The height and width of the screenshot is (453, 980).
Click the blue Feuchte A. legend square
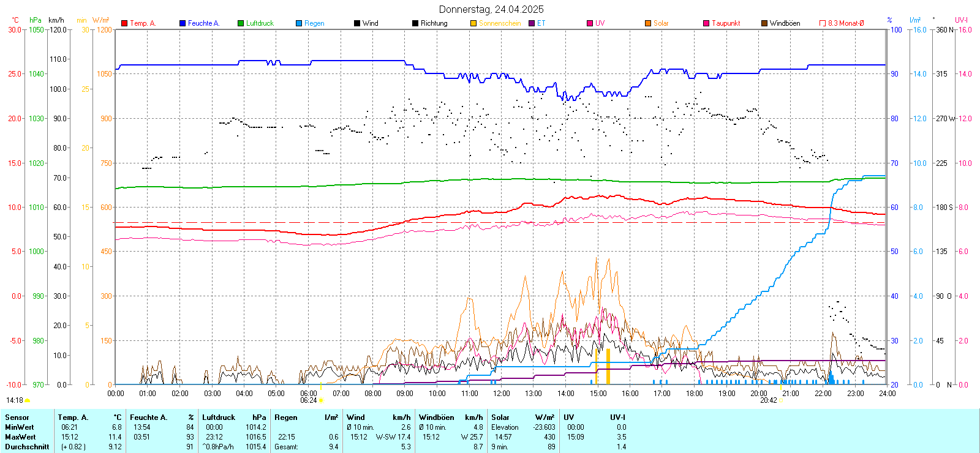tap(183, 23)
